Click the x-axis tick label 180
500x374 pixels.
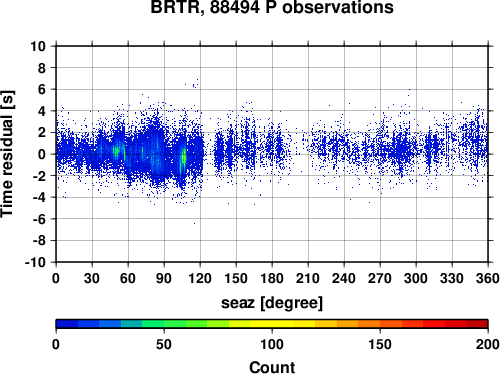272,278
